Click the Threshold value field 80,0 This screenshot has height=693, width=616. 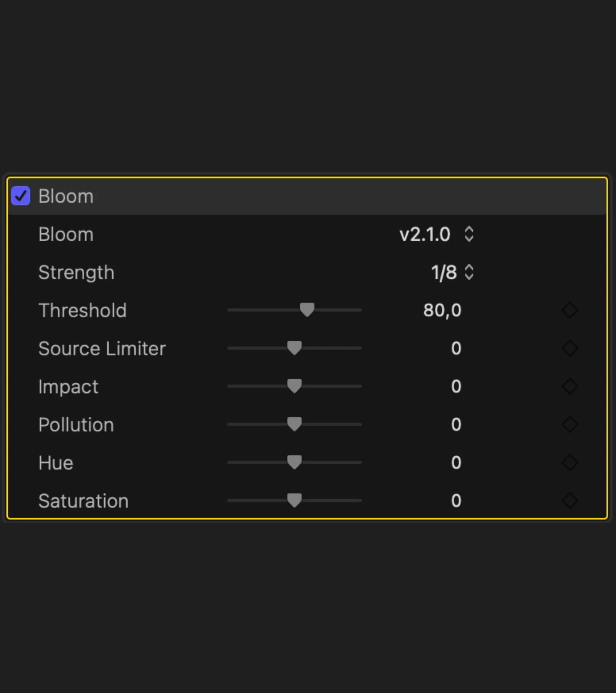tap(442, 310)
